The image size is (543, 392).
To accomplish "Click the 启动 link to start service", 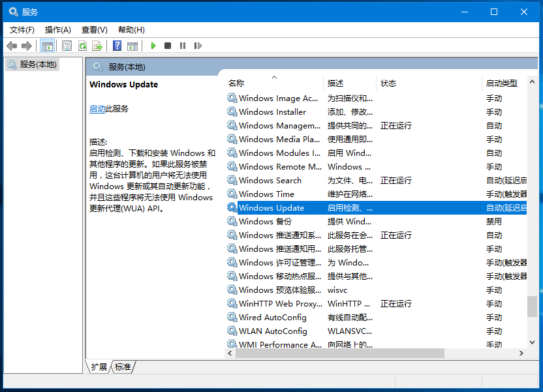I will pyautogui.click(x=97, y=109).
